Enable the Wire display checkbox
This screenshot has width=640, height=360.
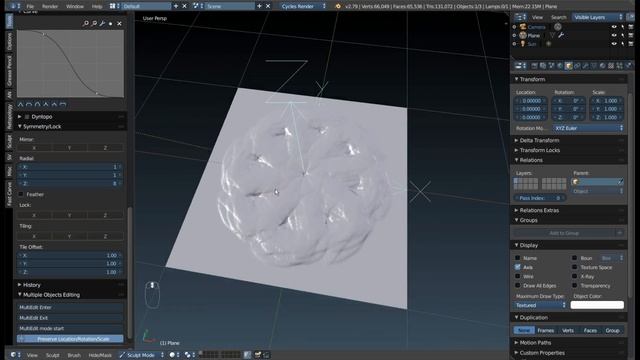click(x=518, y=276)
